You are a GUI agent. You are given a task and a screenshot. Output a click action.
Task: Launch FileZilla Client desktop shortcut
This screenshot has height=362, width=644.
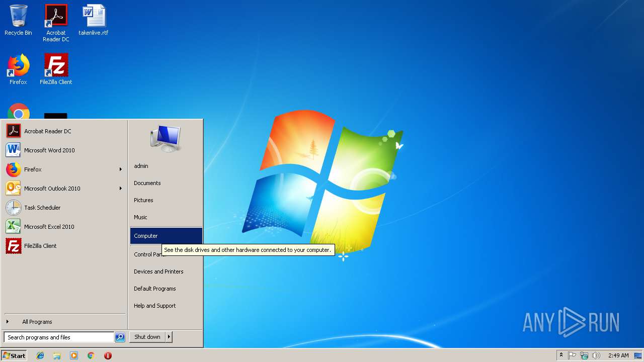click(x=56, y=69)
